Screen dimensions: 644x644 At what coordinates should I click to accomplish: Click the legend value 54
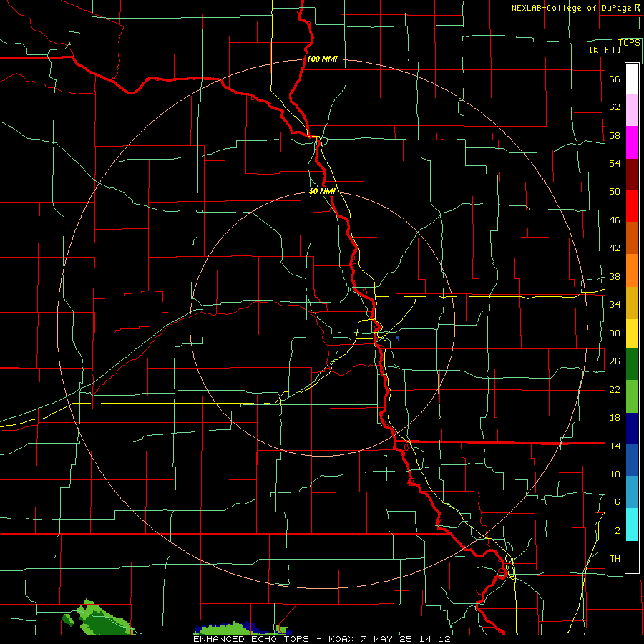(615, 163)
